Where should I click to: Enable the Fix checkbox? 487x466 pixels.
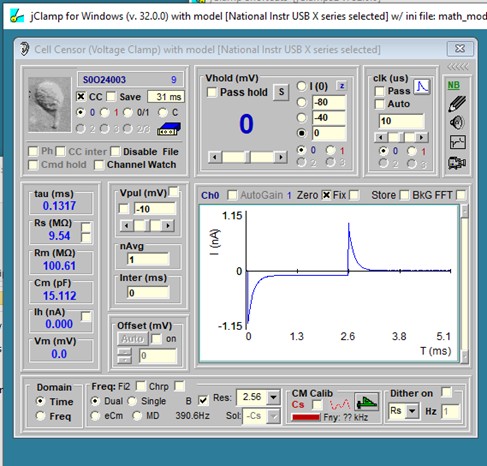click(354, 195)
